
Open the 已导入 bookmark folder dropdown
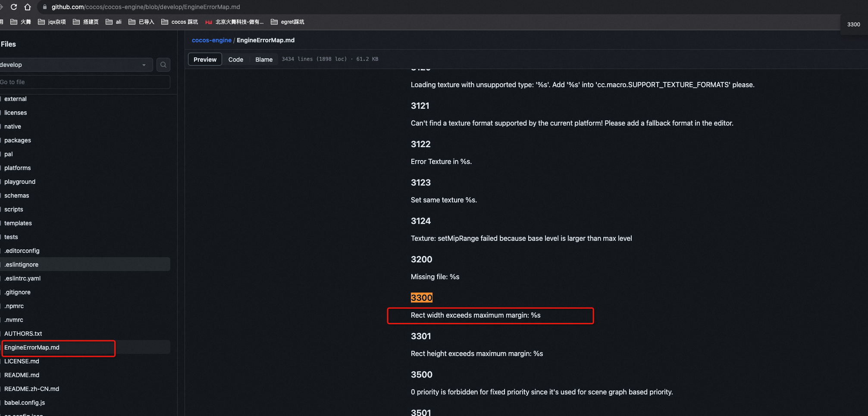tap(141, 22)
